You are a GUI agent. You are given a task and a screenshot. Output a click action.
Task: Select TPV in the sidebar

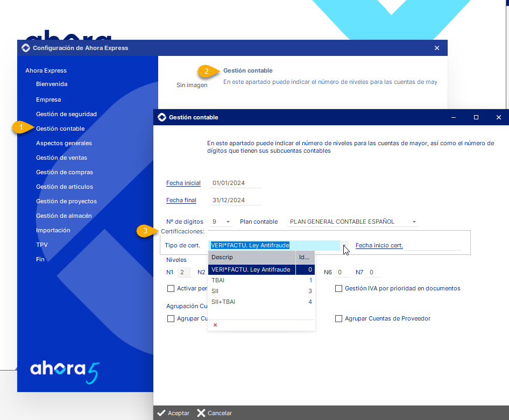coord(42,245)
